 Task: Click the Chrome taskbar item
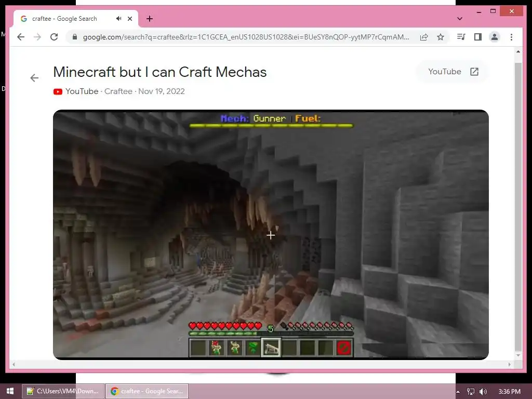pyautogui.click(x=147, y=391)
